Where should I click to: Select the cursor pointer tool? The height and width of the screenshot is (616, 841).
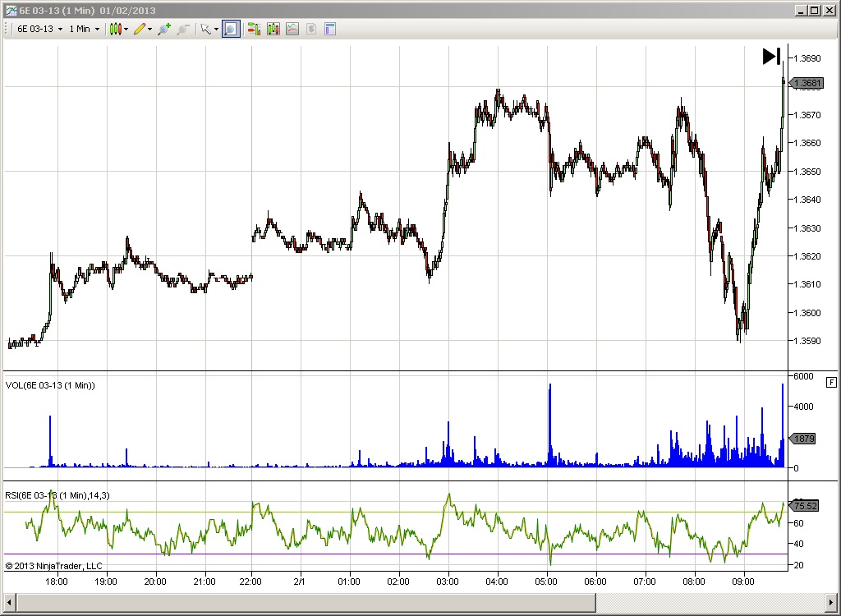[206, 29]
